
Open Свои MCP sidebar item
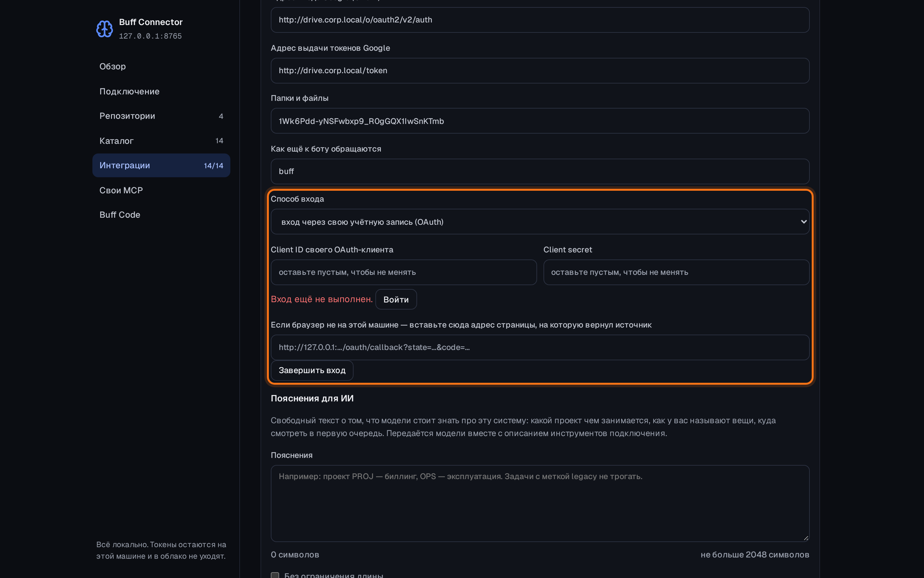[161, 190]
